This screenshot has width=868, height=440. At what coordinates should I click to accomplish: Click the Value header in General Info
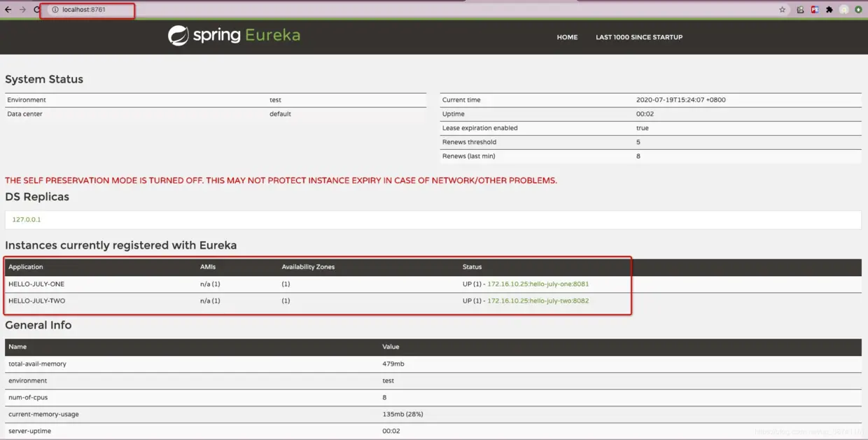(391, 347)
